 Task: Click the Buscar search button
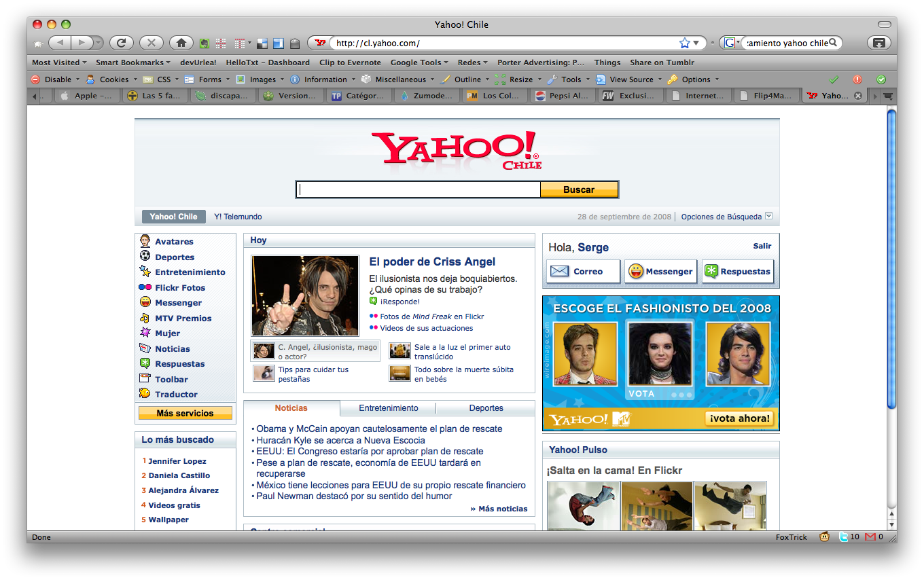click(x=579, y=189)
